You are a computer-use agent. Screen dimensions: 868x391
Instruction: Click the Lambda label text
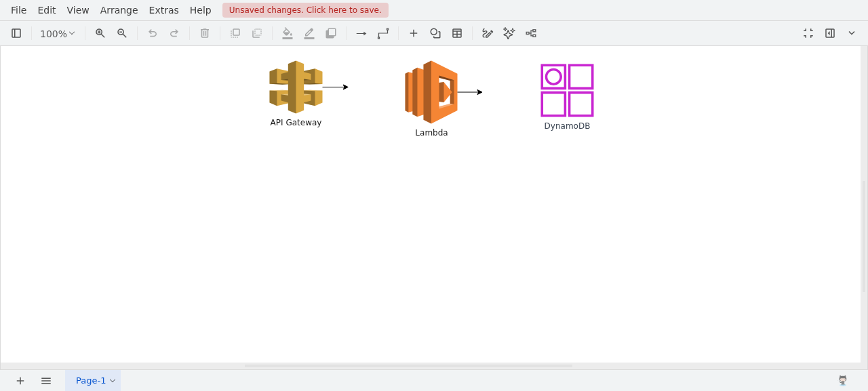(431, 133)
